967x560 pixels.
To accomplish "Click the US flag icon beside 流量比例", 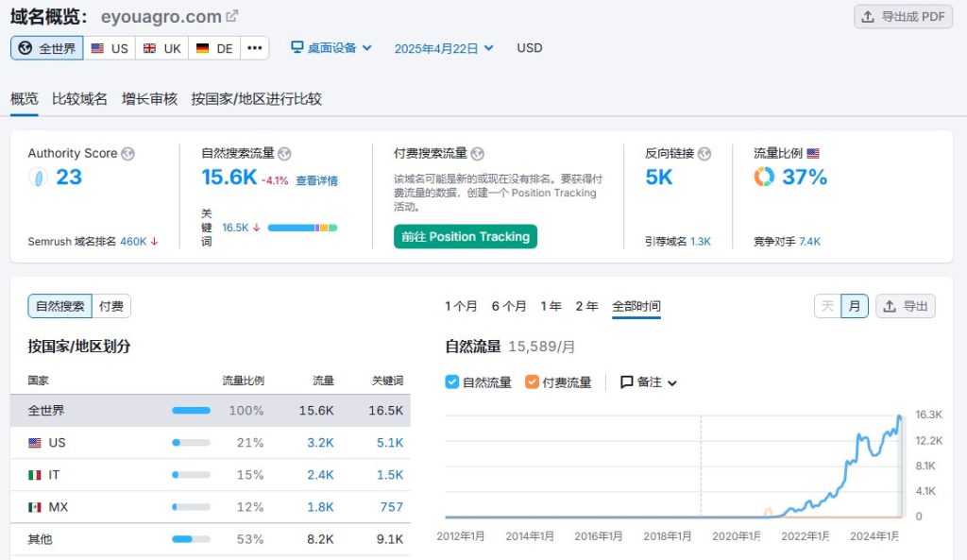I will click(813, 153).
